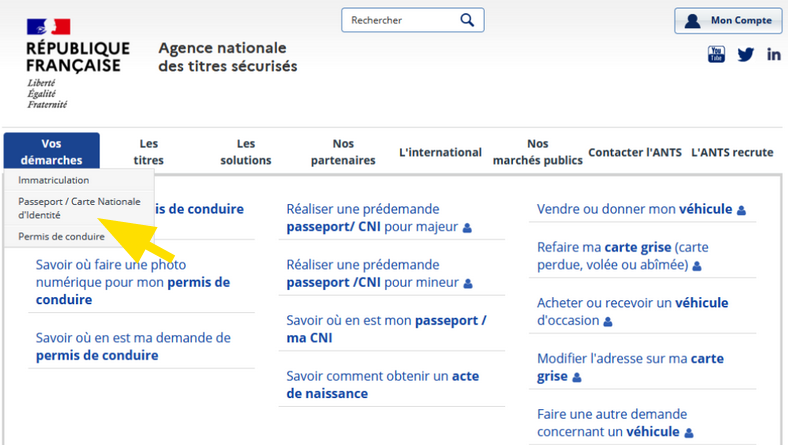Open Savoir comment obtenir un acte de naissance

click(x=382, y=385)
